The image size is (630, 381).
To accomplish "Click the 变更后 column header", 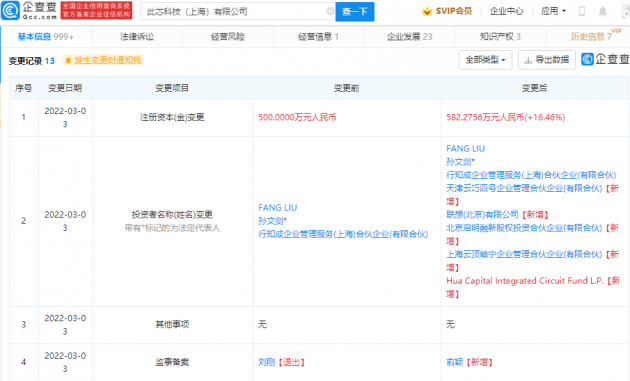I will (534, 88).
